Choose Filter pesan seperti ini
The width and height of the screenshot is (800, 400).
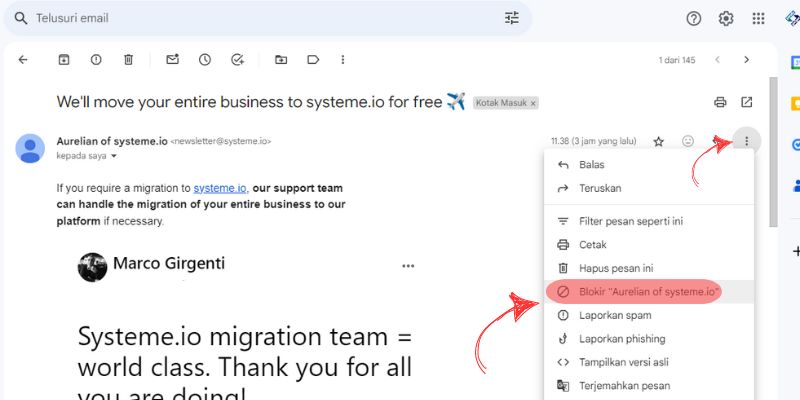649,221
